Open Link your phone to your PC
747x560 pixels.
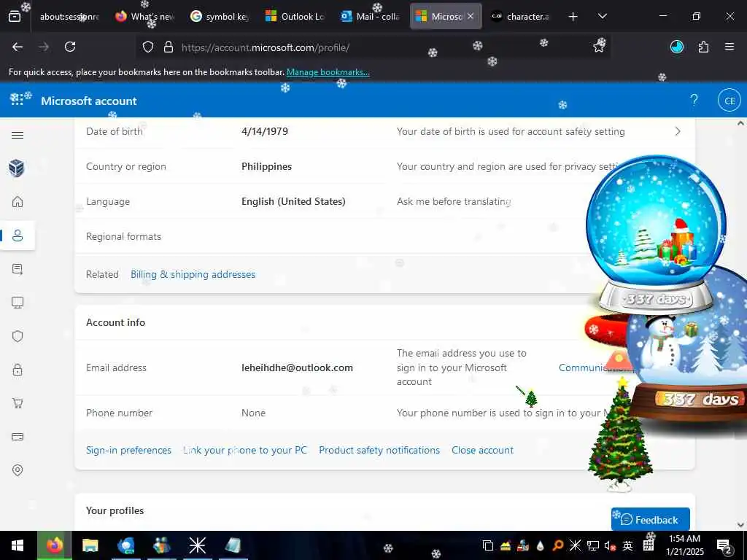(245, 451)
